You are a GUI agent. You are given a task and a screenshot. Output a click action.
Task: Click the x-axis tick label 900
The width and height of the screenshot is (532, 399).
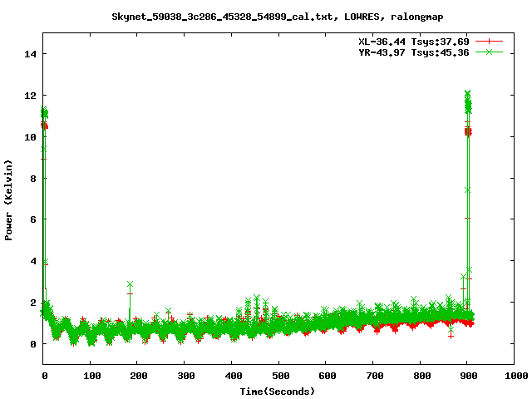tap(469, 376)
